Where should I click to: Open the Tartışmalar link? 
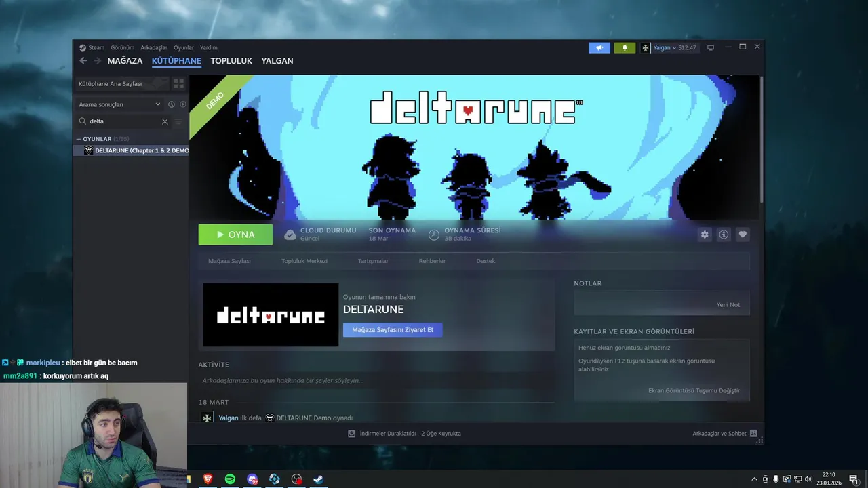pyautogui.click(x=373, y=261)
